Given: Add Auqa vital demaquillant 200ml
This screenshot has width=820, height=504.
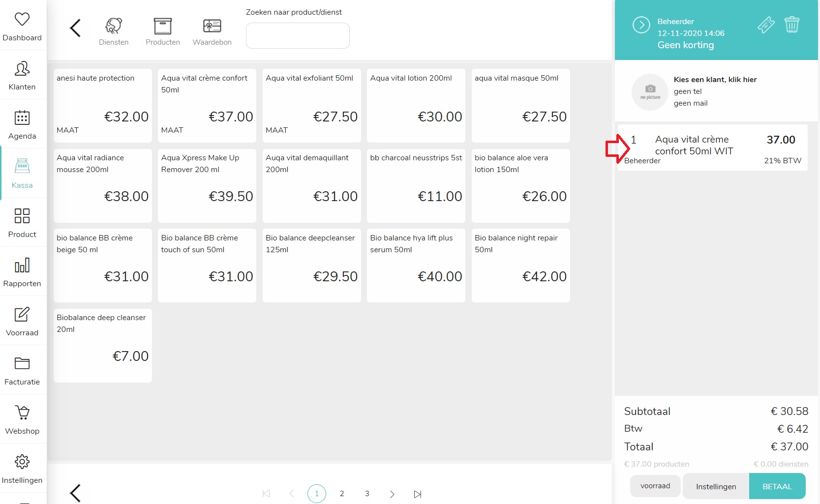Looking at the screenshot, I should click(x=312, y=186).
